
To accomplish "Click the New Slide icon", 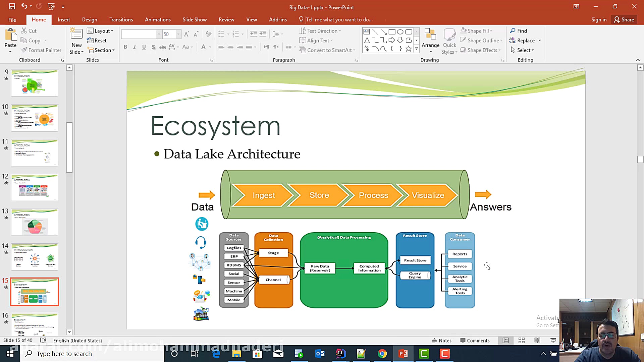I will [x=76, y=34].
